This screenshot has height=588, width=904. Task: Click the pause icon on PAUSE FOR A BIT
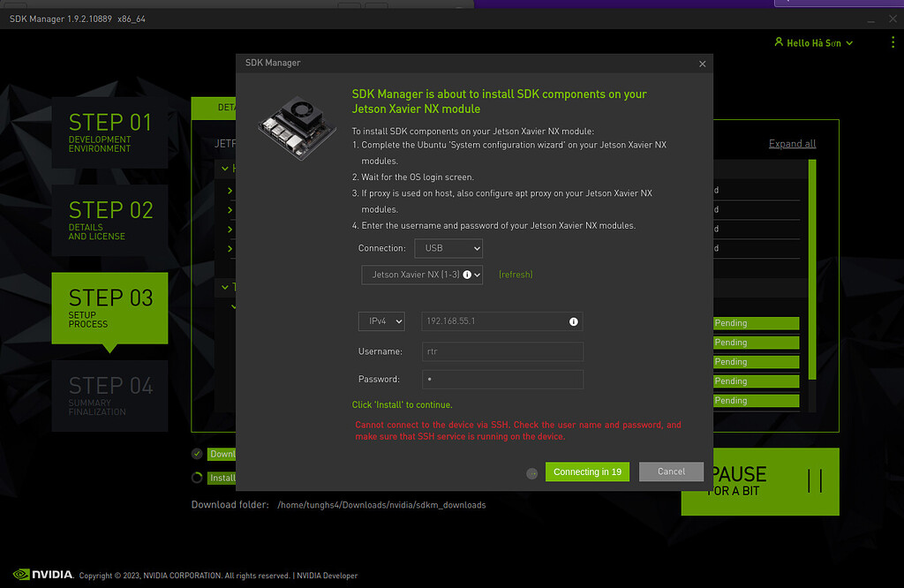click(814, 480)
